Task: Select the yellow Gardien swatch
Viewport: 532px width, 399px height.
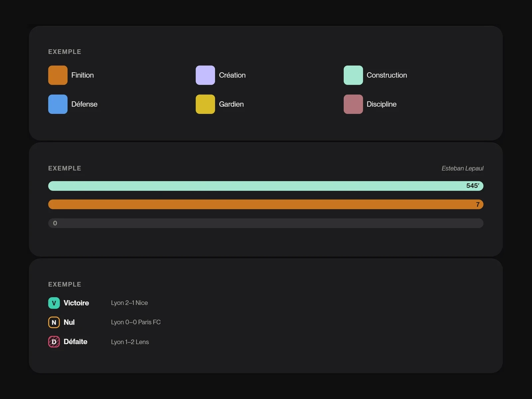Action: [205, 104]
